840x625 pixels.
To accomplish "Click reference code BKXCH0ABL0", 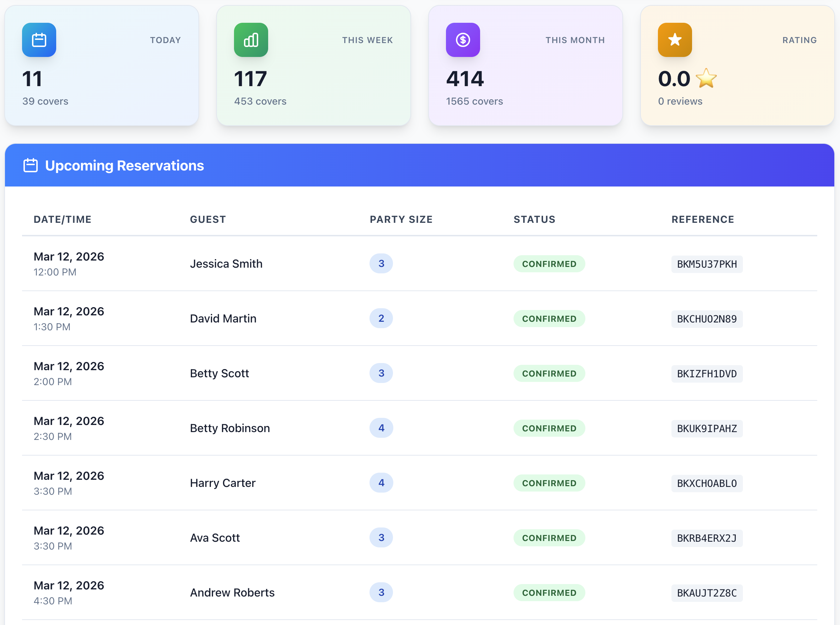I will pos(707,483).
